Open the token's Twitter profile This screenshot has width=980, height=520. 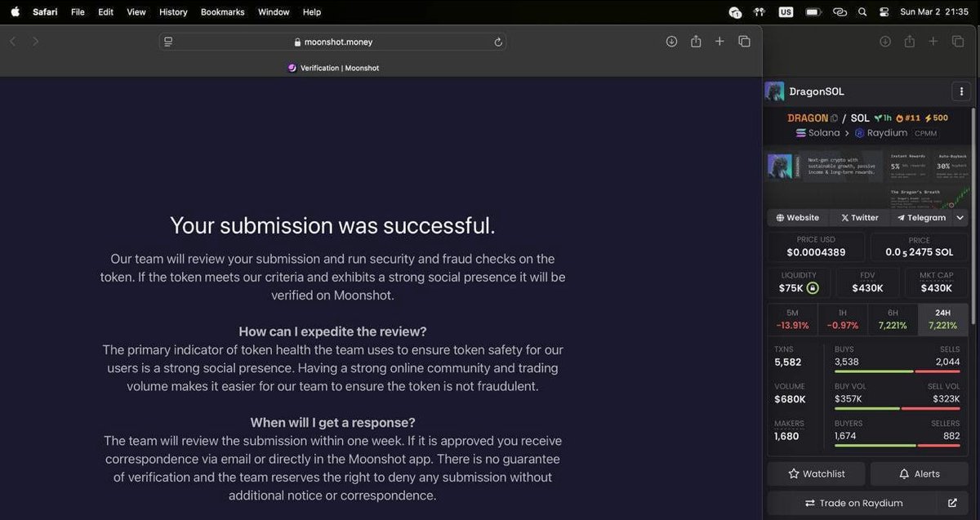858,217
